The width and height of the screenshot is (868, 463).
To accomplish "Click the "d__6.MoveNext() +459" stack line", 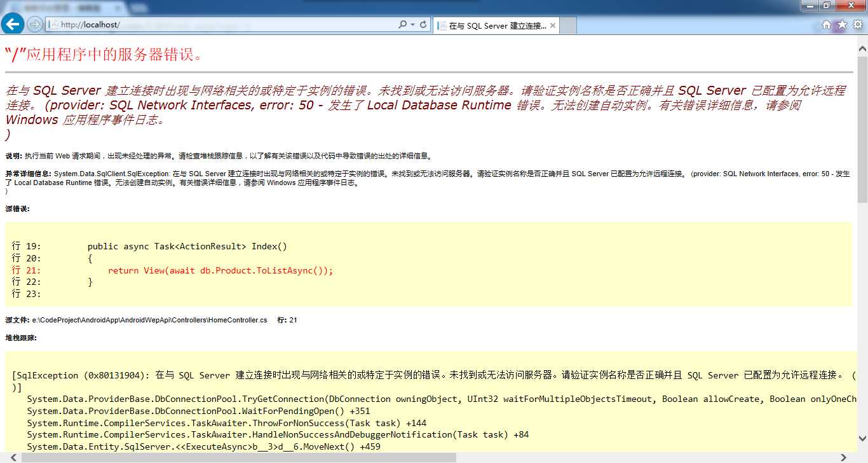I will 203,446.
